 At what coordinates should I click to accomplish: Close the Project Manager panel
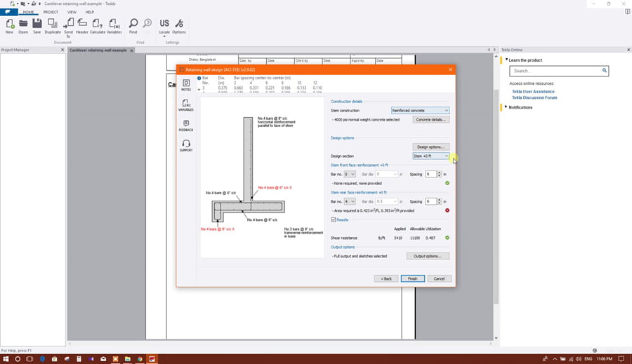[x=62, y=50]
